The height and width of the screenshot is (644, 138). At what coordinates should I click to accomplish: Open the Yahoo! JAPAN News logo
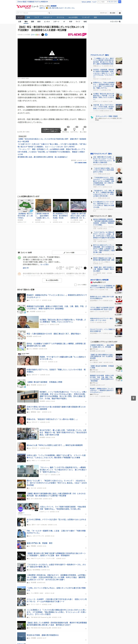[x=27, y=7]
